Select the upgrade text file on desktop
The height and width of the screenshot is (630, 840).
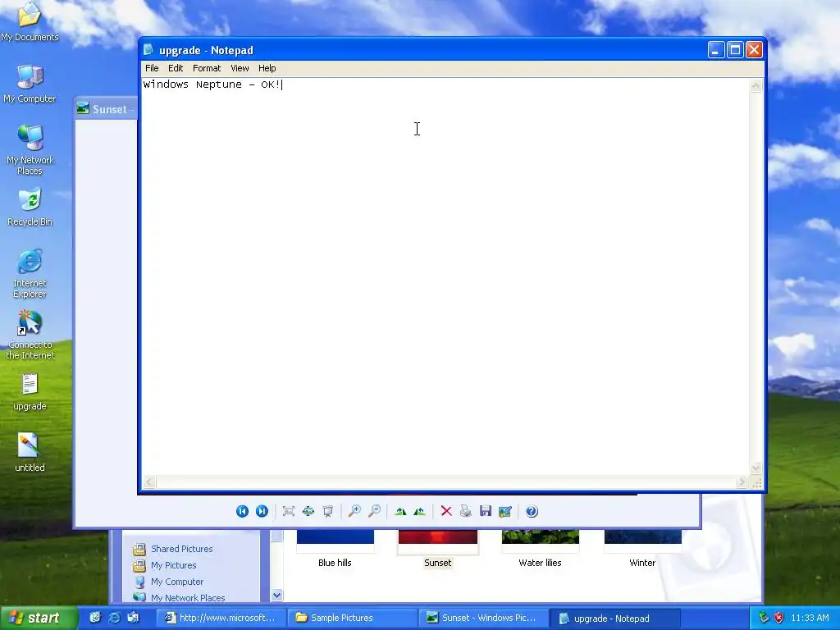pos(30,391)
